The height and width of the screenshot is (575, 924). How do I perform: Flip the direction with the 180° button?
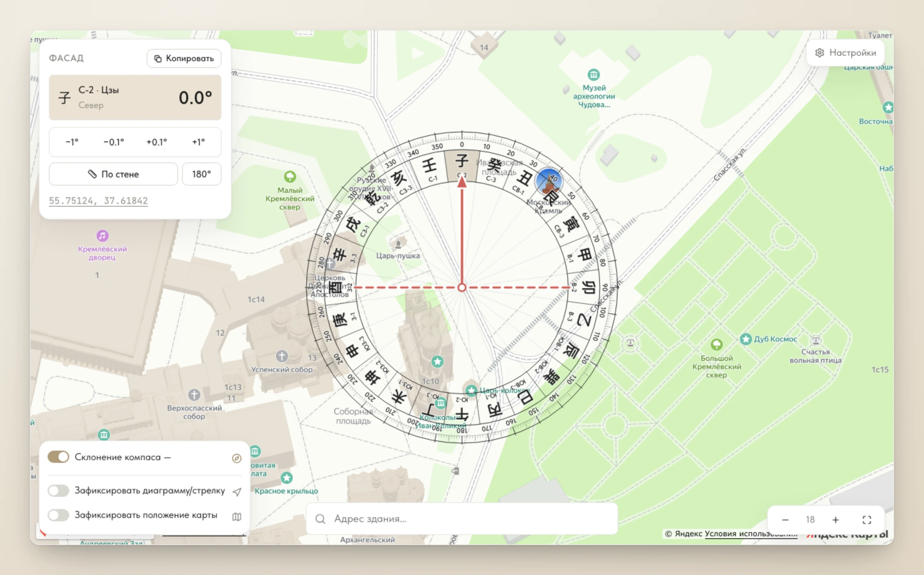(x=201, y=174)
